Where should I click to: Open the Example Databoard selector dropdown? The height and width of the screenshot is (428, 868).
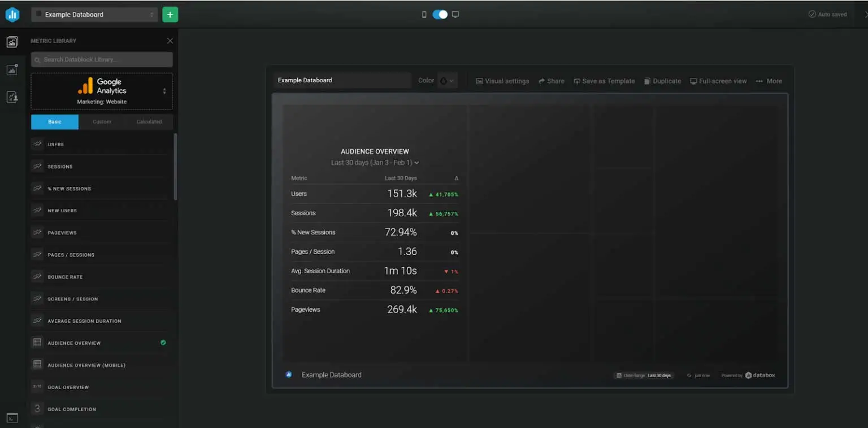95,15
